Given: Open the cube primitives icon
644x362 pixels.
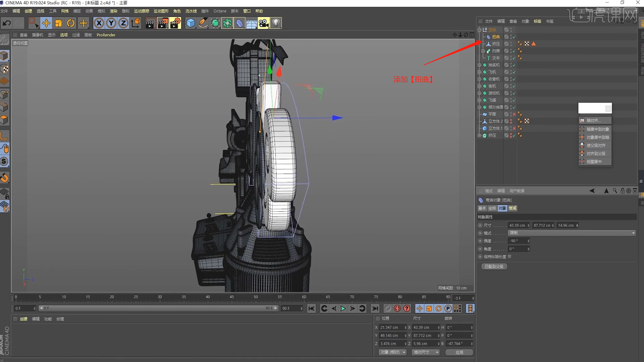Looking at the screenshot, I should [191, 23].
